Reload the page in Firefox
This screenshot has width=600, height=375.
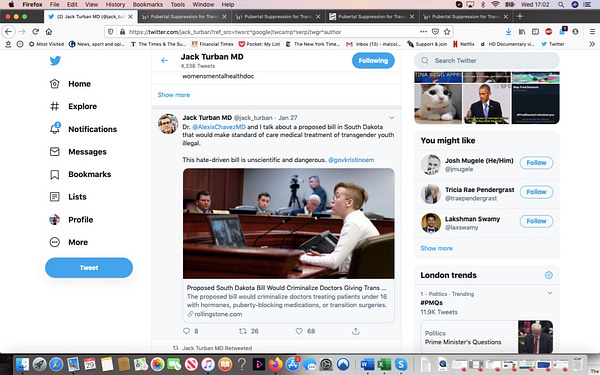click(x=36, y=32)
